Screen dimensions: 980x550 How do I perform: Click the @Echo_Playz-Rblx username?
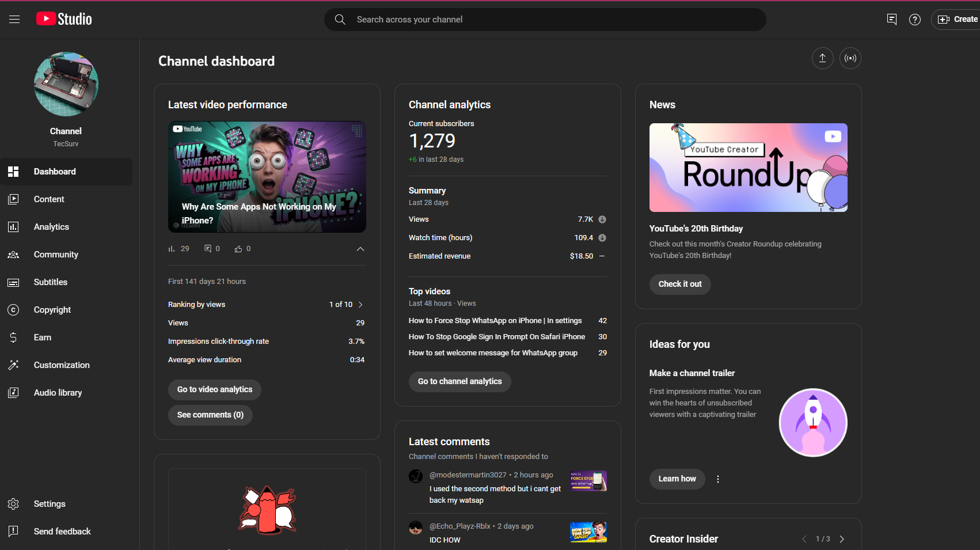(x=460, y=526)
